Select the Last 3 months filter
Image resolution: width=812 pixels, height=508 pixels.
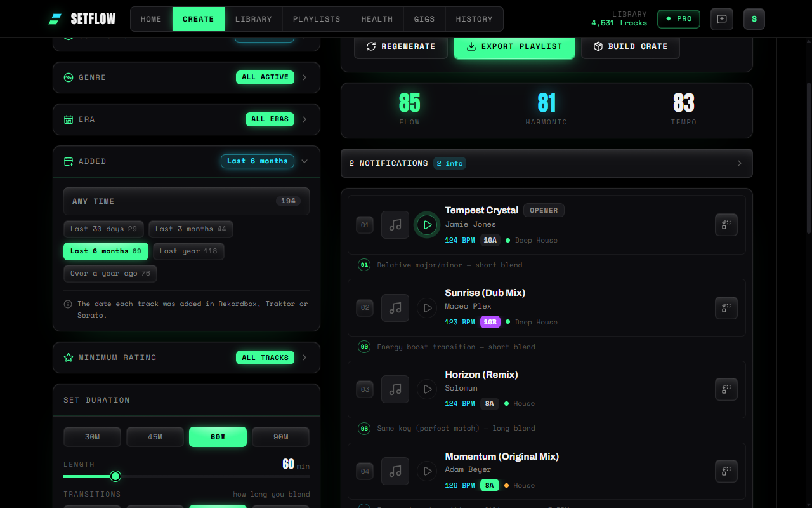[x=191, y=229]
